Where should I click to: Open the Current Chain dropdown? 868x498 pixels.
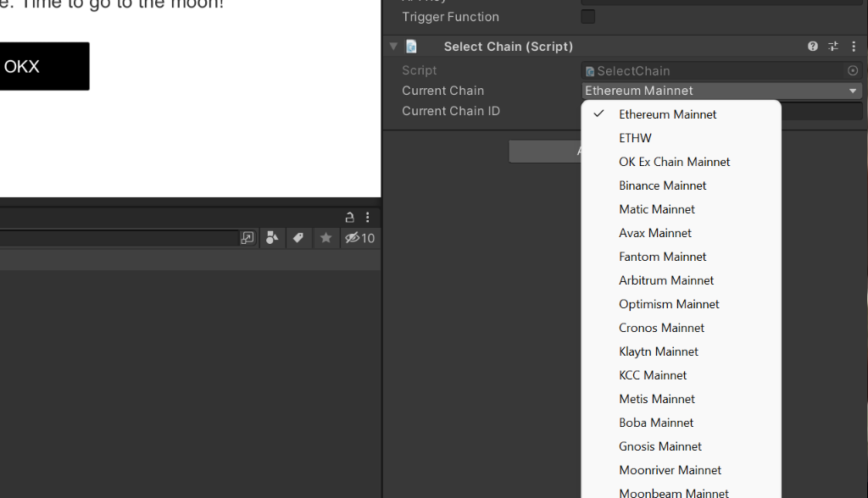pos(722,91)
